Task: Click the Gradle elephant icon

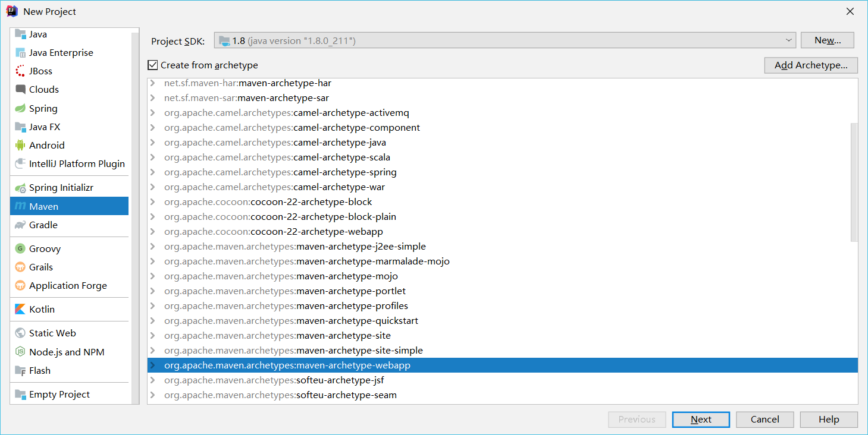Action: (21, 225)
